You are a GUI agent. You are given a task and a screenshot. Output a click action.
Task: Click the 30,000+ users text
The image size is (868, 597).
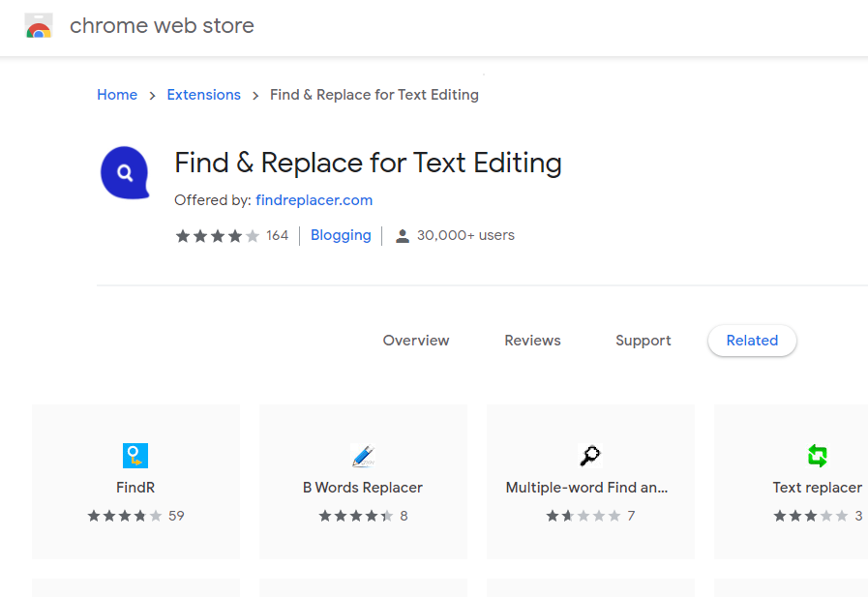(x=465, y=236)
